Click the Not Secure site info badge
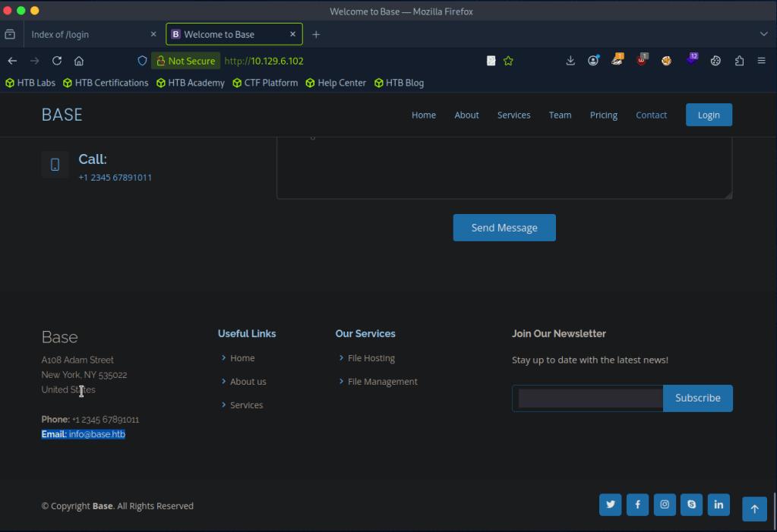The height and width of the screenshot is (532, 777). tap(186, 61)
